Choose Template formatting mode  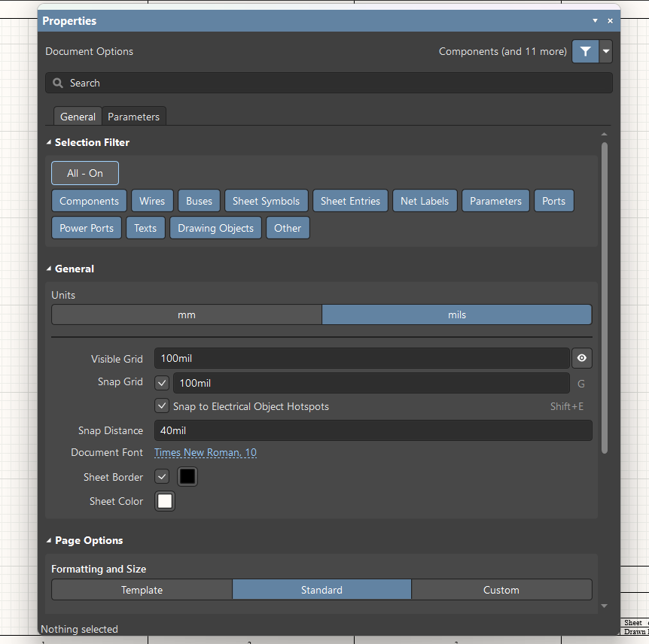[142, 590]
